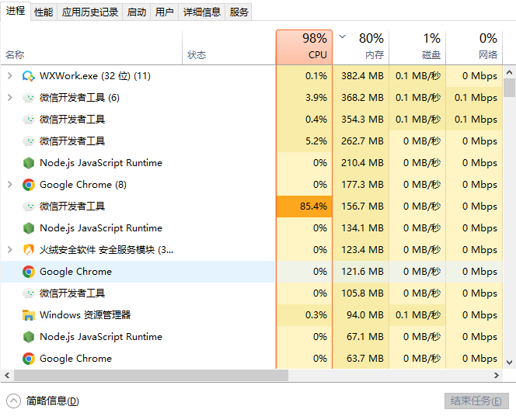This screenshot has height=420, width=516.
Task: Click the 382.4 MB memory cell
Action: (x=361, y=76)
